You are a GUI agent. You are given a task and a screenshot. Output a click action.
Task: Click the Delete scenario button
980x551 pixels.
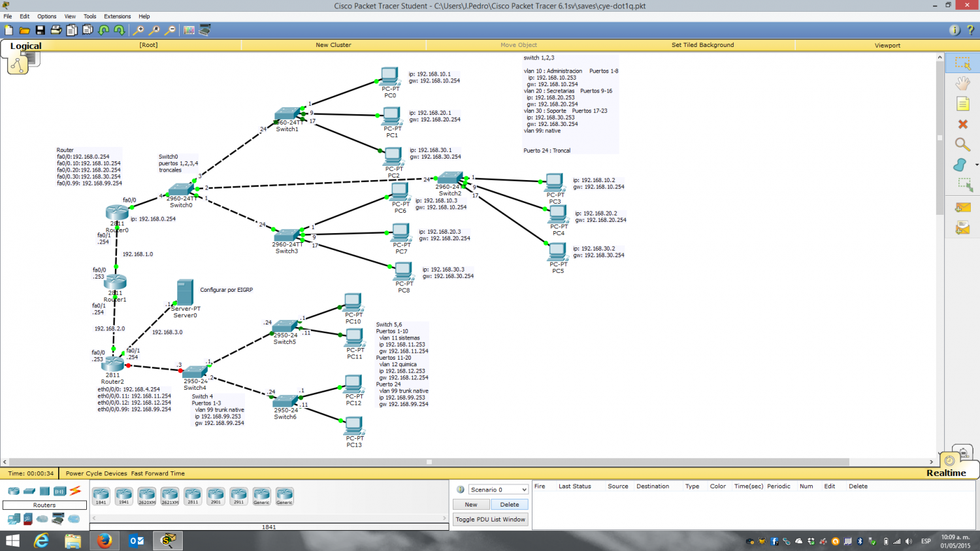click(510, 505)
